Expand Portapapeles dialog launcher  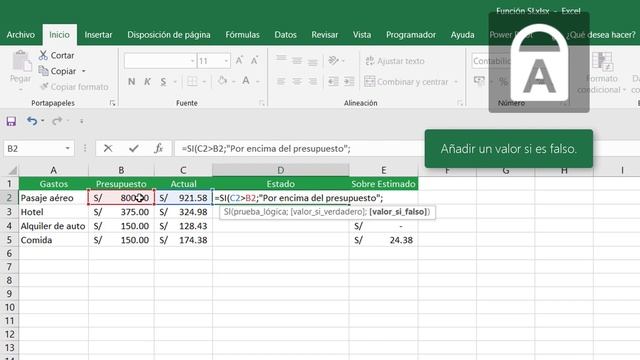112,104
